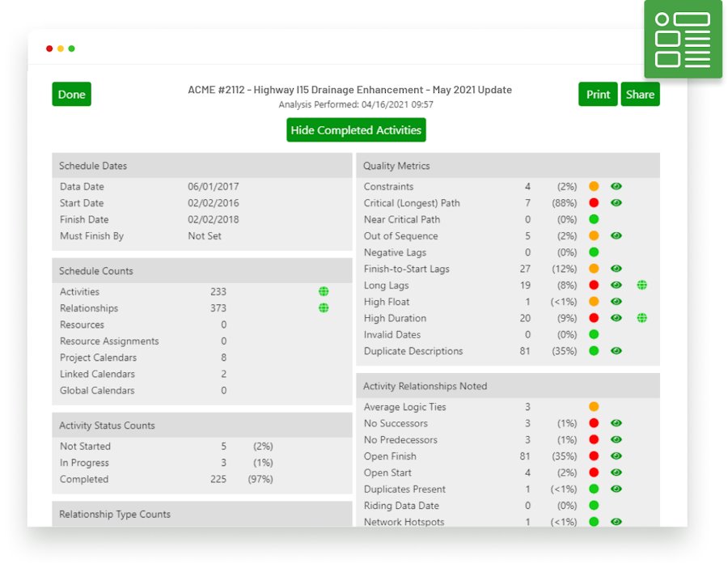Select the Activity Relationships Noted header
The height and width of the screenshot is (568, 728).
[507, 386]
